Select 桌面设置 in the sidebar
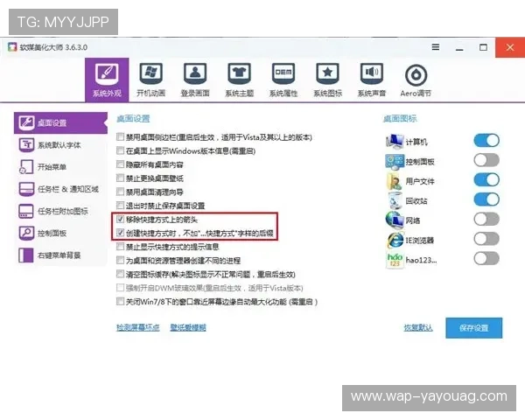Viewport: 525px width, 420px height. 60,122
